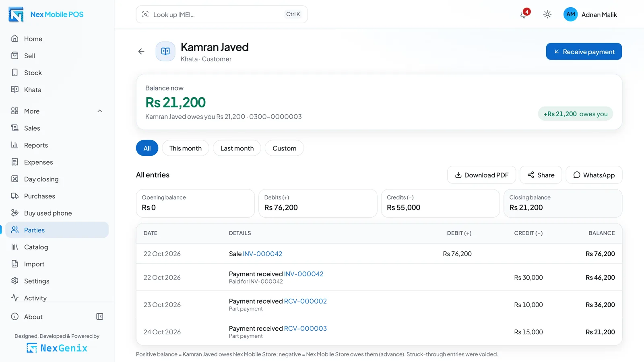
Task: Select Parties in sidebar
Action: (57, 230)
